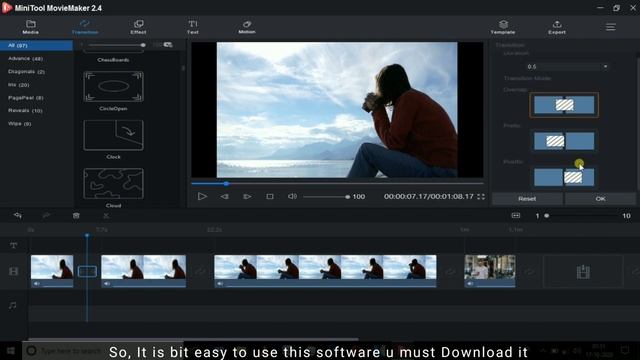Screen dimensions: 640x360
Task: Adjust the preview volume slider
Action: 326,197
